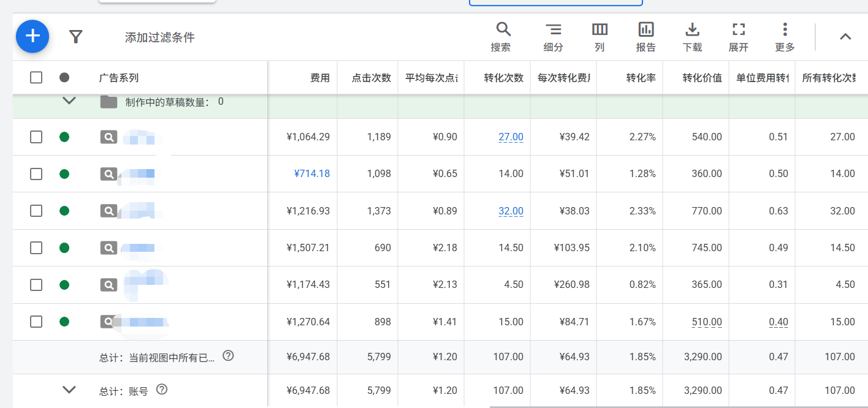Click the underlined 0.40 value per cost
868x408 pixels.
point(779,322)
